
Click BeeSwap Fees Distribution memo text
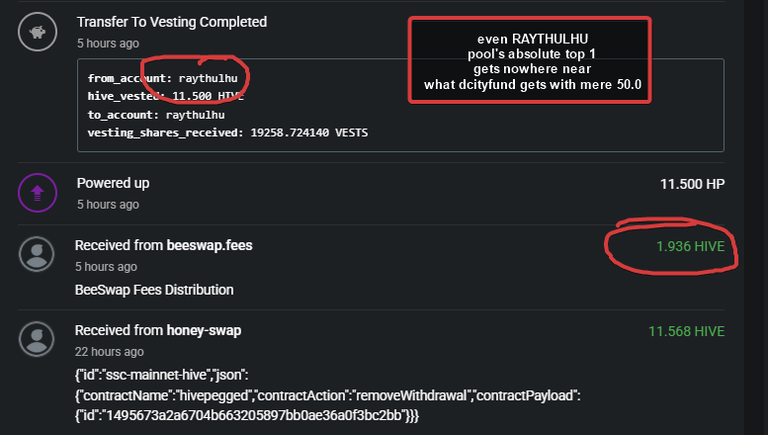154,290
